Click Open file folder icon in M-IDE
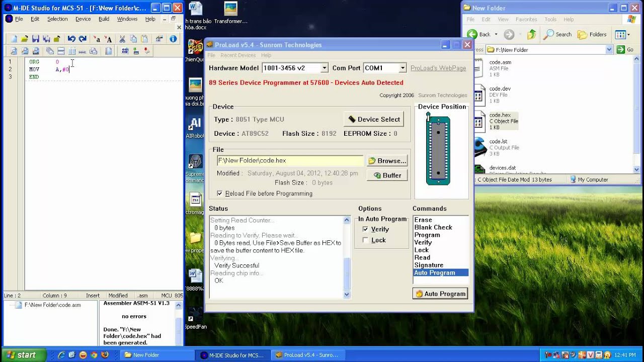 coord(25,39)
